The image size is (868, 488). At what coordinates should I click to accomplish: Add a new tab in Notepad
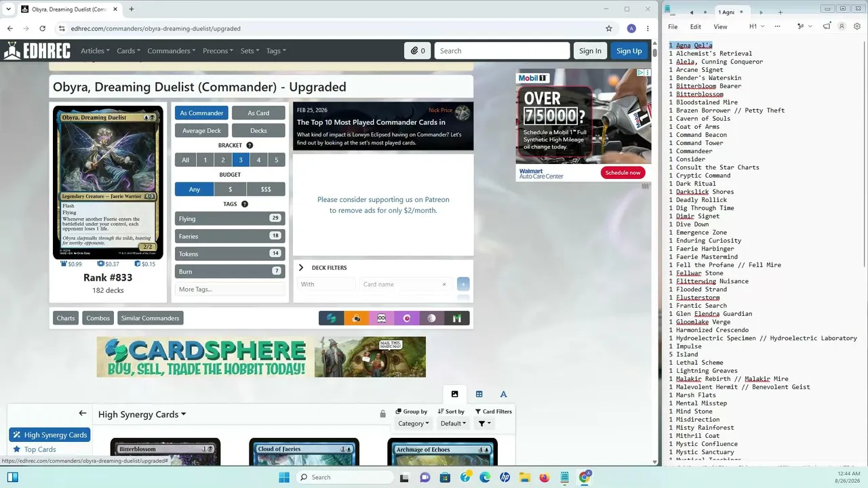pyautogui.click(x=781, y=12)
